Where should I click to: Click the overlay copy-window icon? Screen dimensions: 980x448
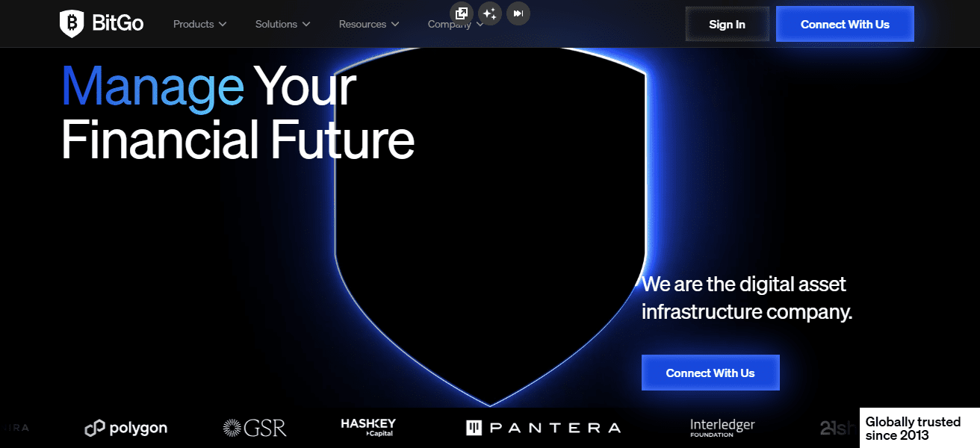[462, 13]
